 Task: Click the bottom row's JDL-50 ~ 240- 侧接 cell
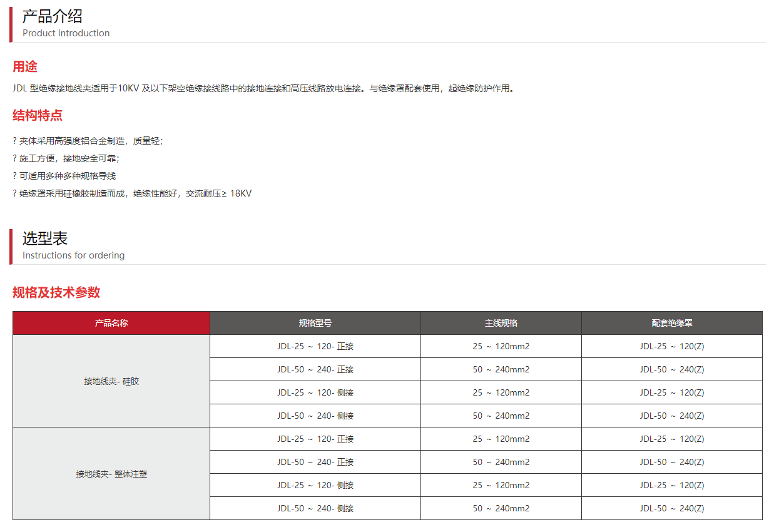315,508
